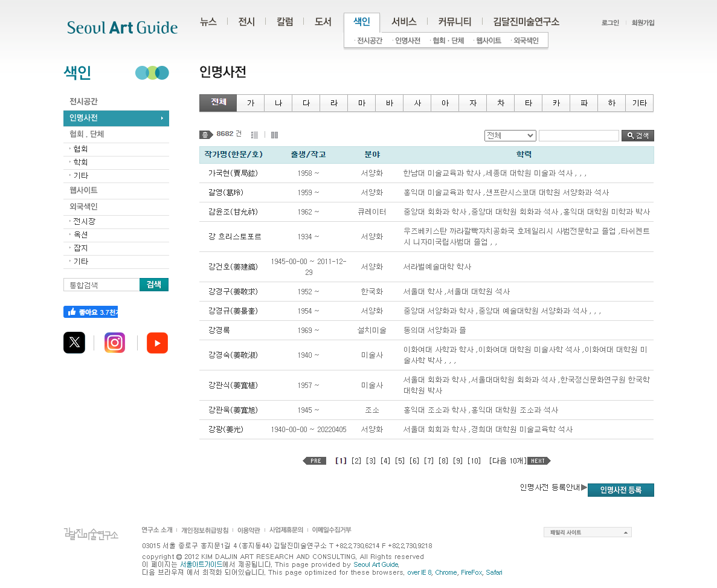The width and height of the screenshot is (717, 588).
Task: Go to page 5 of results
Action: tap(400, 461)
